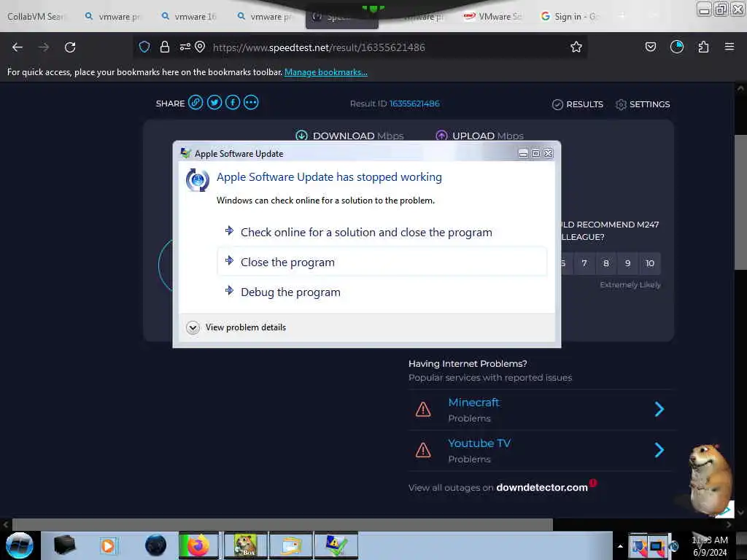
Task: Open the Firefox account circle icon
Action: pos(677,47)
